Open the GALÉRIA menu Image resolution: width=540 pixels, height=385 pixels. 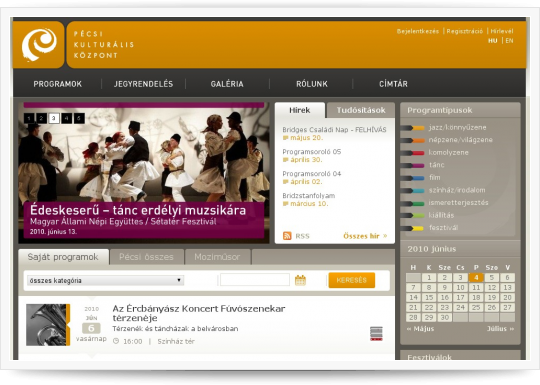click(x=227, y=84)
